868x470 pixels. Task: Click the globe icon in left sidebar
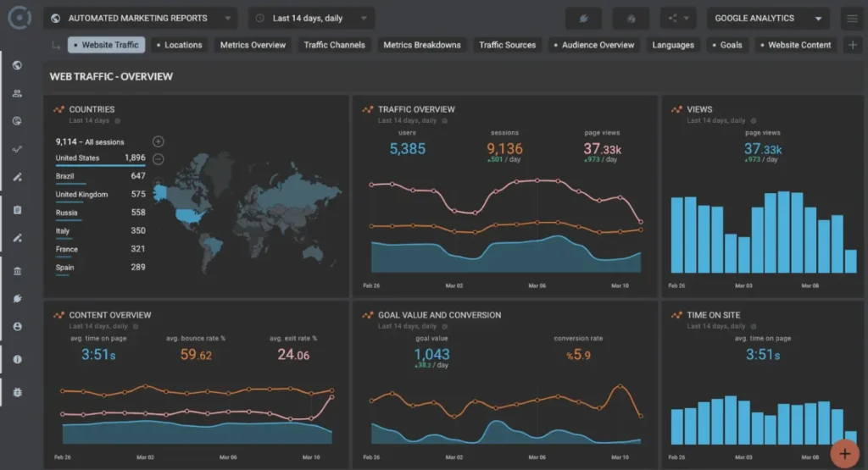point(17,65)
